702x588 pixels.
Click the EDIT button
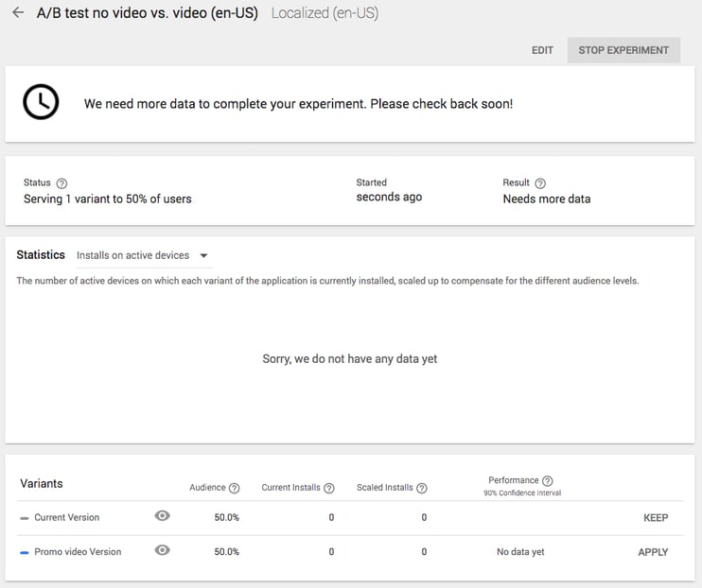542,50
